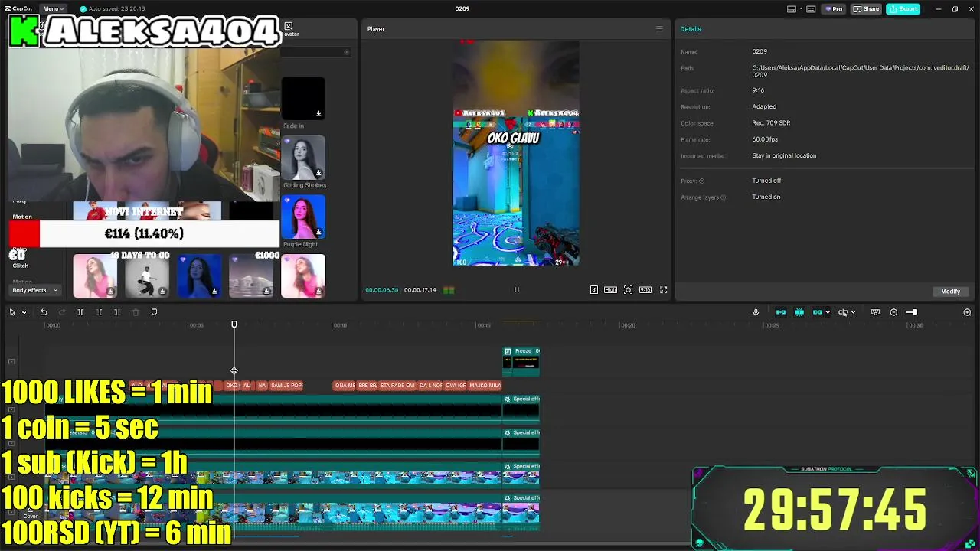This screenshot has width=980, height=551.
Task: Add a marker with the shield marker icon
Action: click(x=154, y=312)
